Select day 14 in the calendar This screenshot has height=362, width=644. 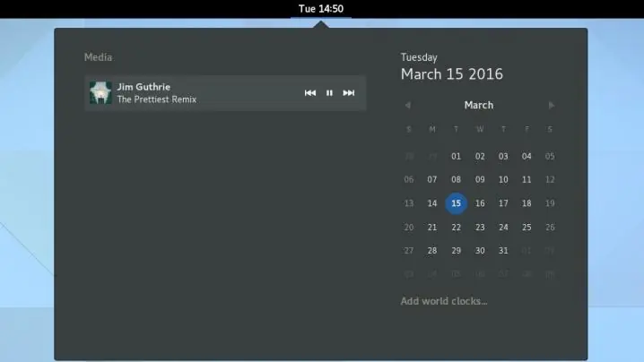[x=432, y=203]
